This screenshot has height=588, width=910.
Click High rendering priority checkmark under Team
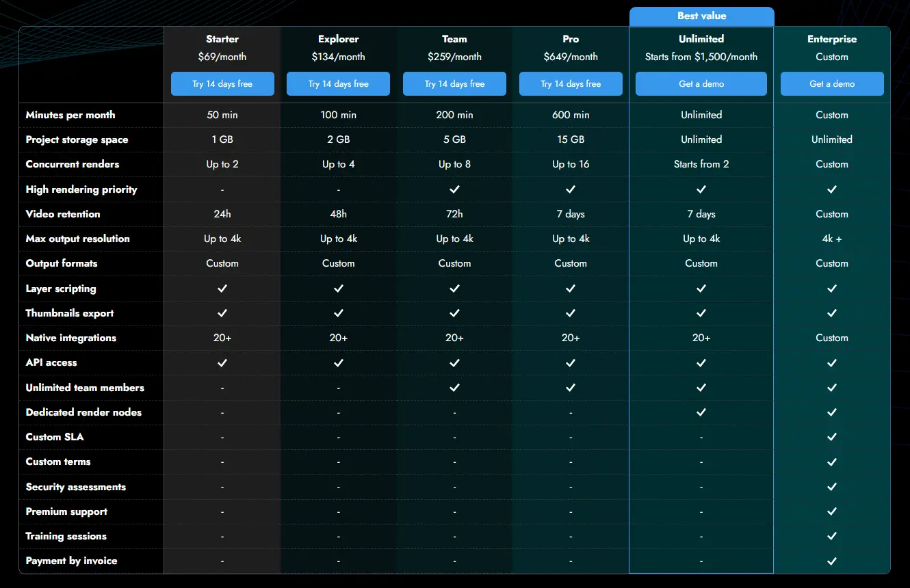pyautogui.click(x=454, y=189)
